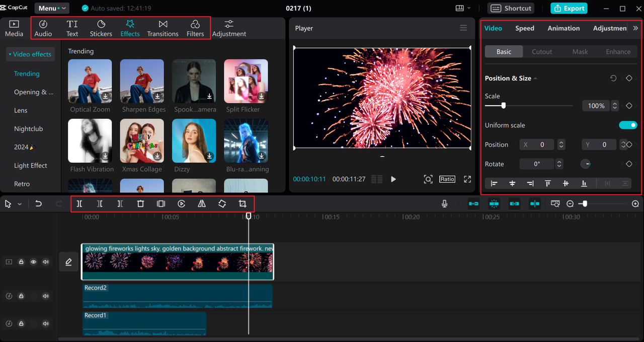Open the Menu dropdown
The image size is (644, 342).
point(52,8)
